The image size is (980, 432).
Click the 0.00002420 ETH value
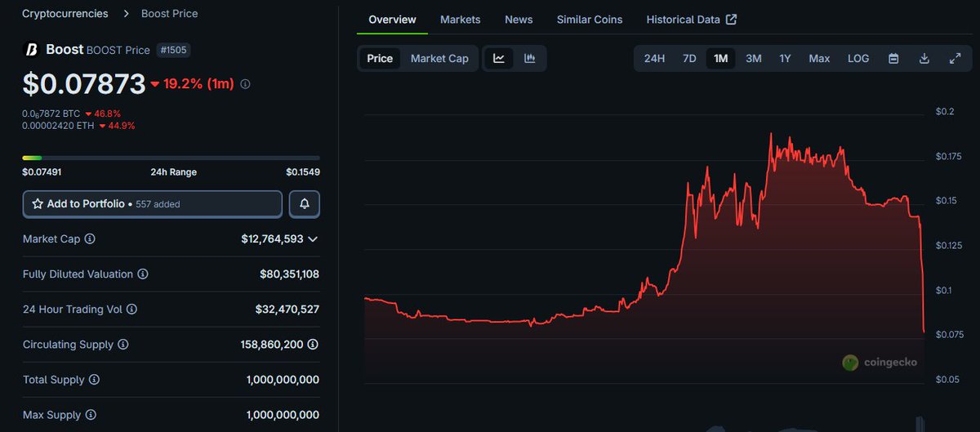[x=59, y=126]
